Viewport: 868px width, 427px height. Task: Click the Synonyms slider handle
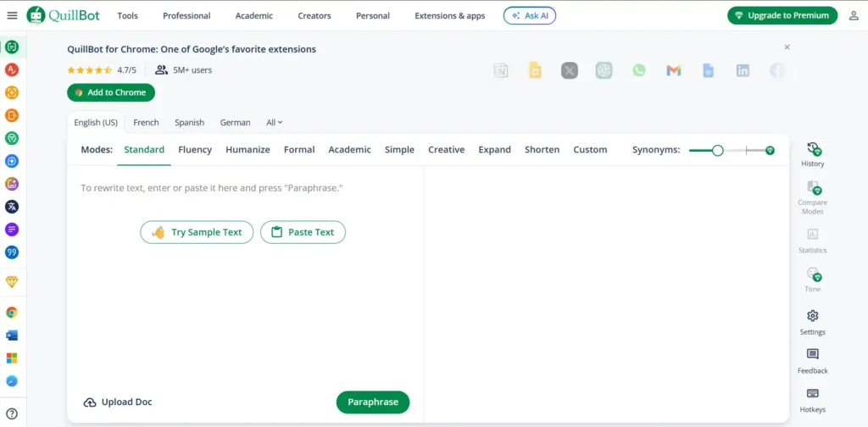pyautogui.click(x=717, y=150)
